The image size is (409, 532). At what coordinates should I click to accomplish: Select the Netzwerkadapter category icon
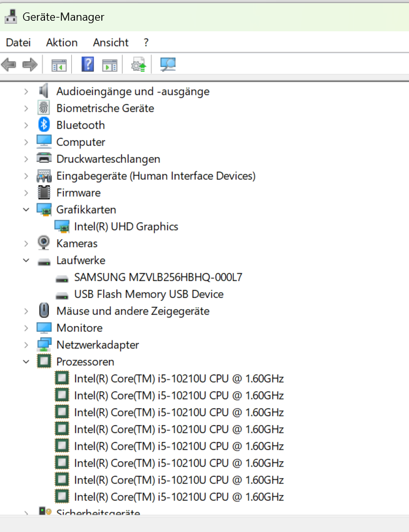44,344
